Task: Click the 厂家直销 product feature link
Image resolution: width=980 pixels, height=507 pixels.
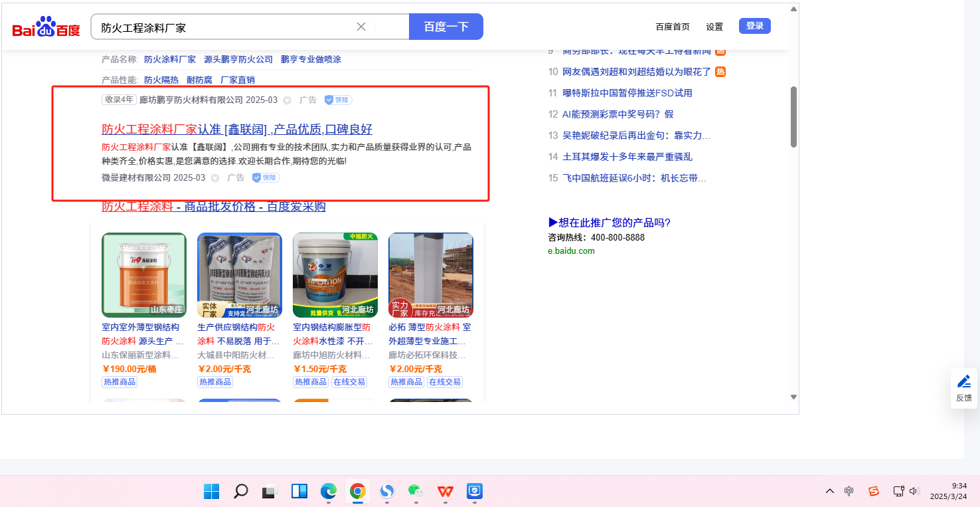Action: point(238,80)
